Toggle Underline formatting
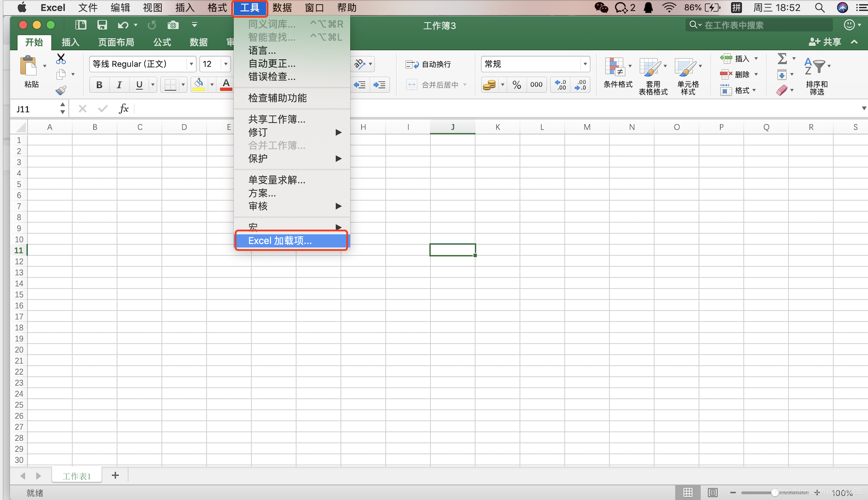This screenshot has height=500, width=868. click(x=139, y=85)
